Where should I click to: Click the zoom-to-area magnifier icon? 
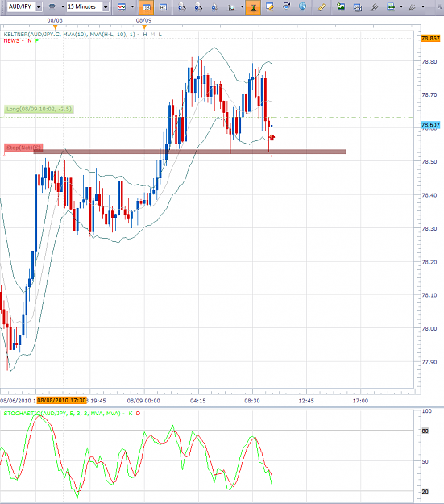click(x=231, y=6)
